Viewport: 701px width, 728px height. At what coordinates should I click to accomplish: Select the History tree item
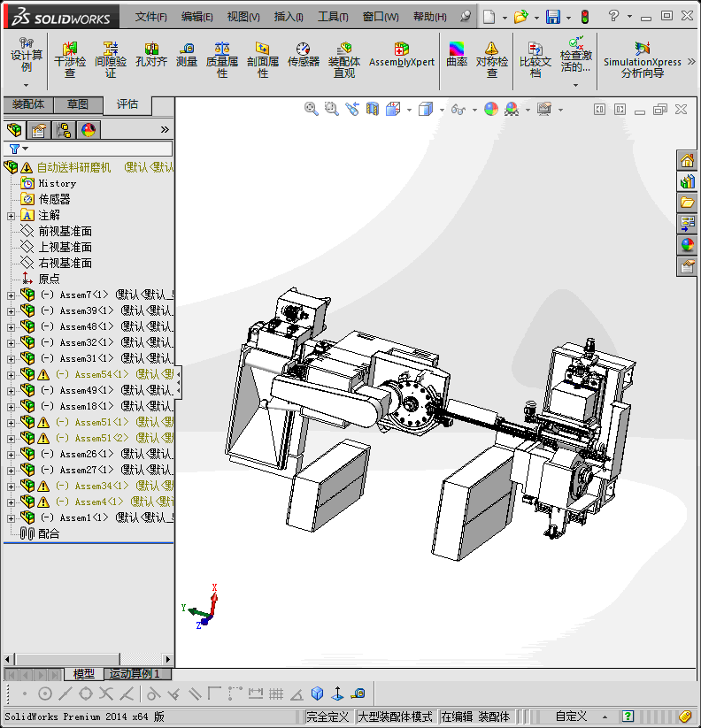(x=58, y=183)
